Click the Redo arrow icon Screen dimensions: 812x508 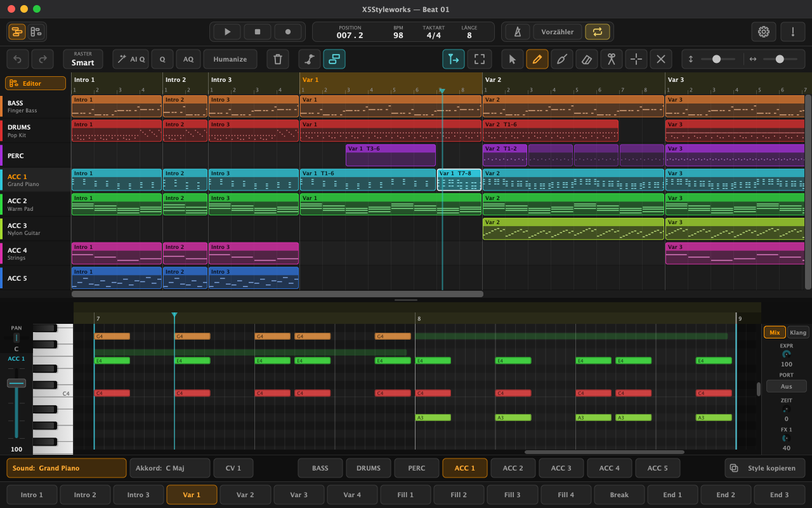43,59
